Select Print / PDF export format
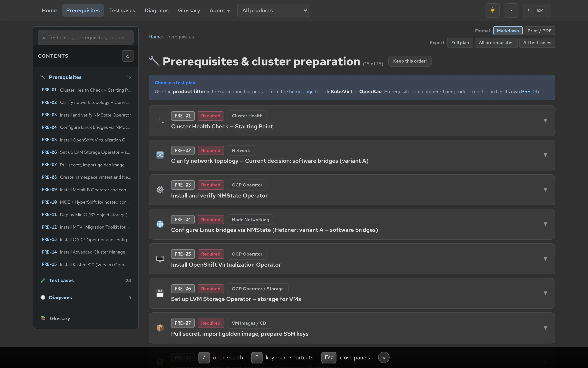The height and width of the screenshot is (368, 588). pos(539,31)
